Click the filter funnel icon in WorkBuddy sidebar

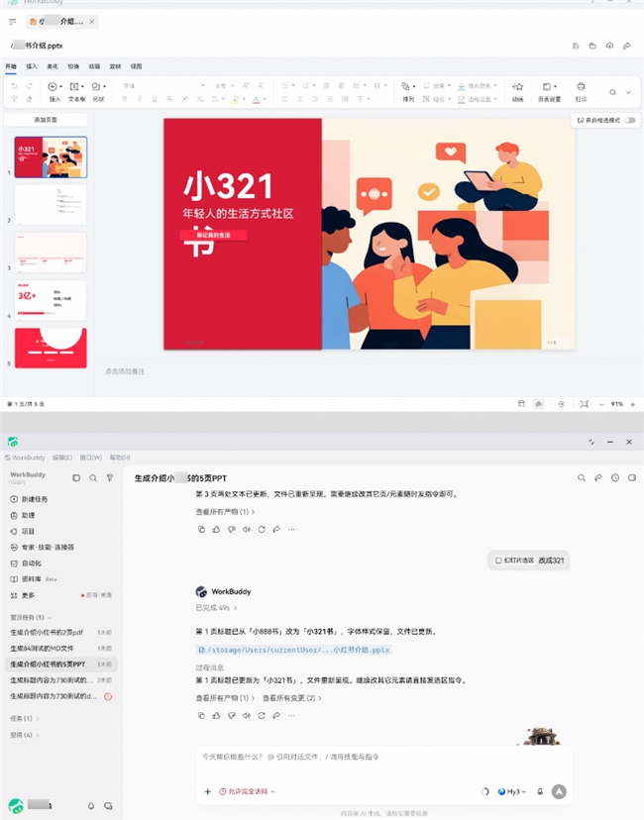(110, 478)
